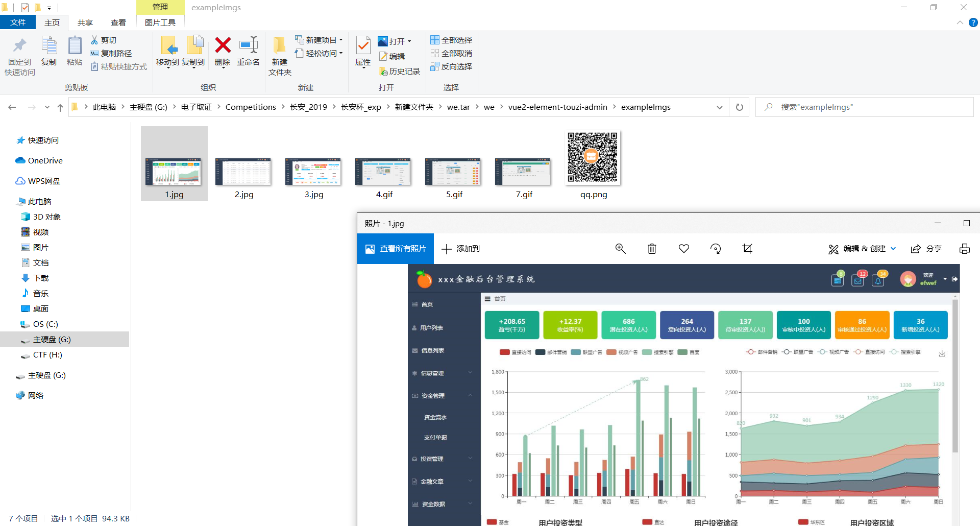
Task: Click the zoom magnifier in Photos toolbar
Action: (620, 249)
